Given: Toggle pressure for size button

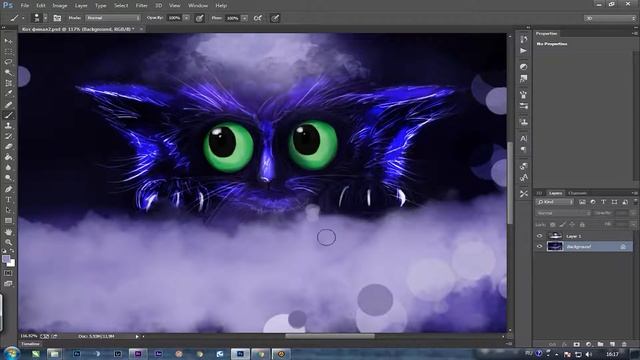Looking at the screenshot, I should [x=275, y=18].
